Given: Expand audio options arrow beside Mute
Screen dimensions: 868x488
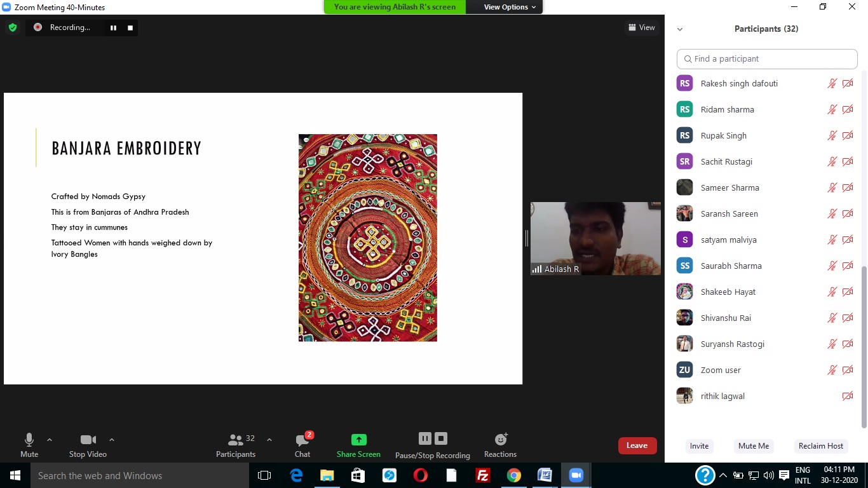Looking at the screenshot, I should tap(50, 440).
